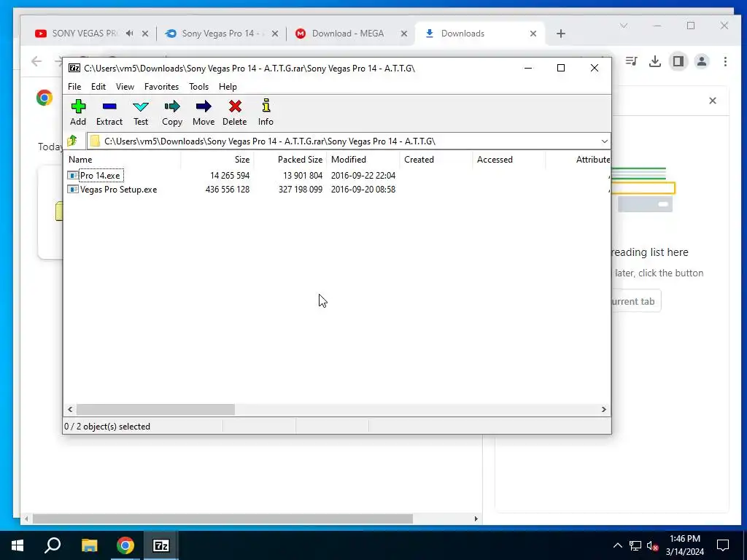The height and width of the screenshot is (560, 747).
Task: Open the Edit menu
Action: click(x=98, y=87)
